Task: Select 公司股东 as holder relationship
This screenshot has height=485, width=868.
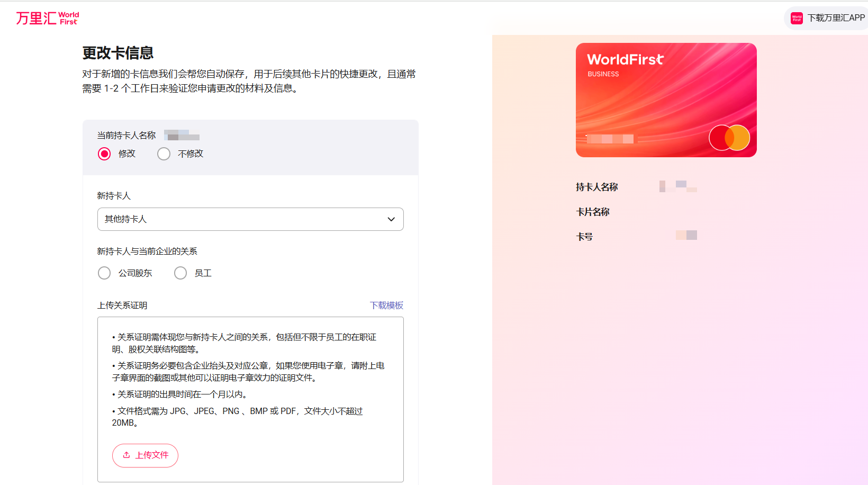Action: (x=104, y=273)
